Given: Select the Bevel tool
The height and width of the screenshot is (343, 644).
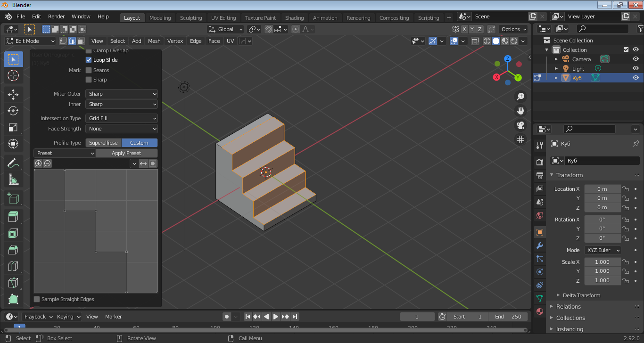Looking at the screenshot, I should pyautogui.click(x=13, y=250).
